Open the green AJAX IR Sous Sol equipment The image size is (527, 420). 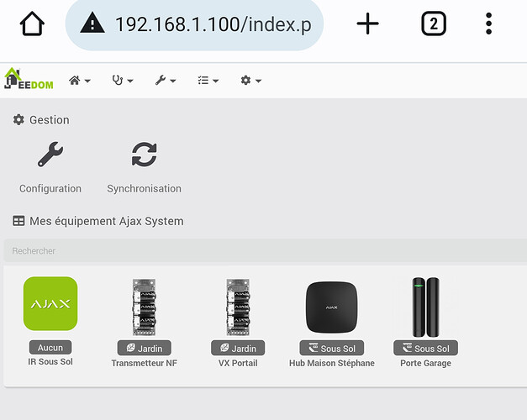click(50, 303)
